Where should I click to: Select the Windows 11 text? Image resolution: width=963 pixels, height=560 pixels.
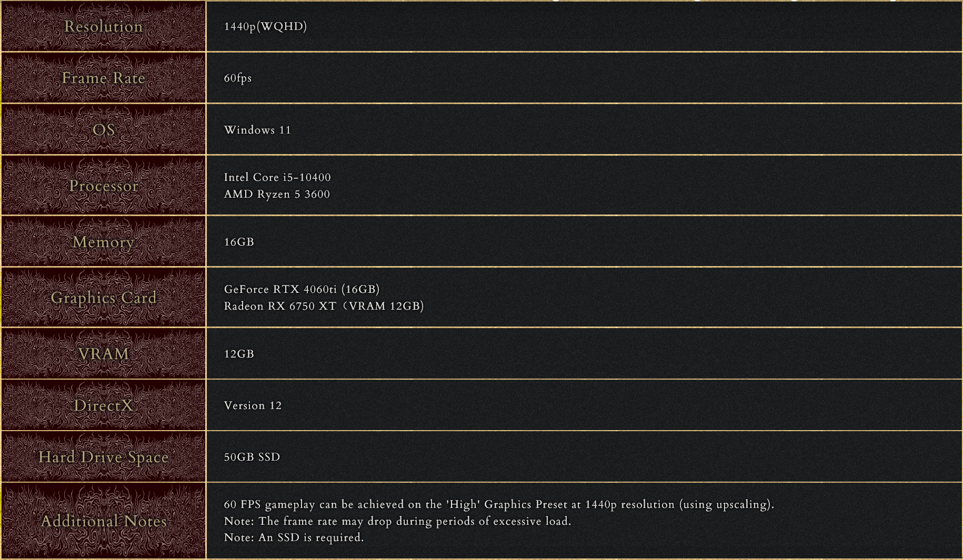pyautogui.click(x=257, y=130)
